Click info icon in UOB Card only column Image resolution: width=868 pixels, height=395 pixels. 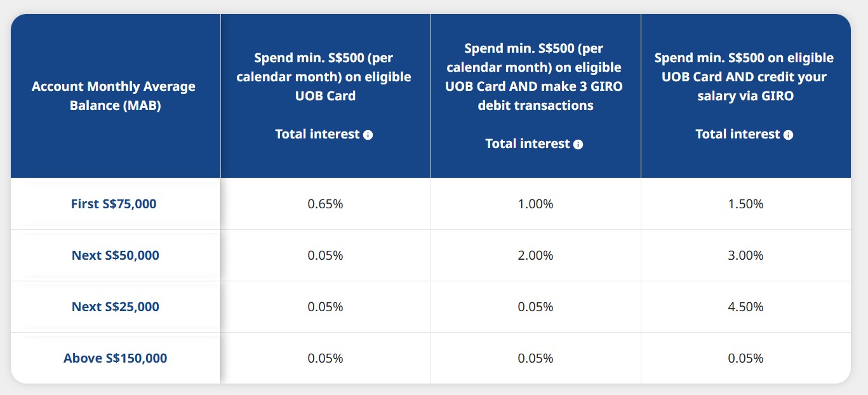368,135
